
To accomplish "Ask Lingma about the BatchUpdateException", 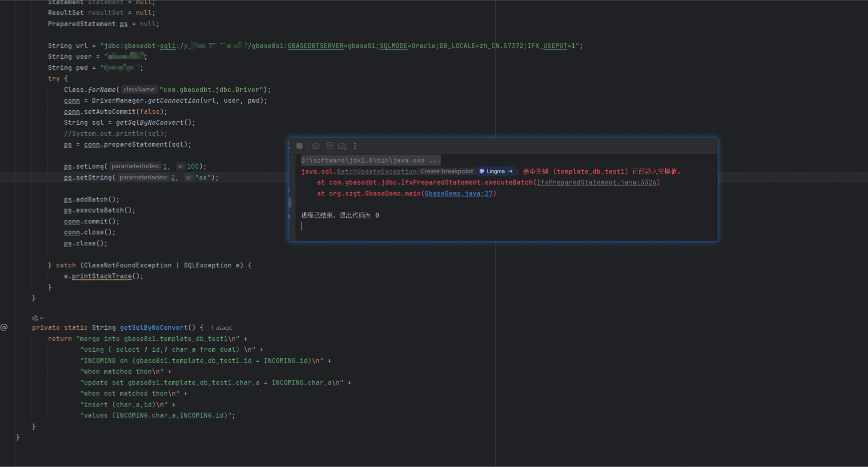I will point(496,171).
